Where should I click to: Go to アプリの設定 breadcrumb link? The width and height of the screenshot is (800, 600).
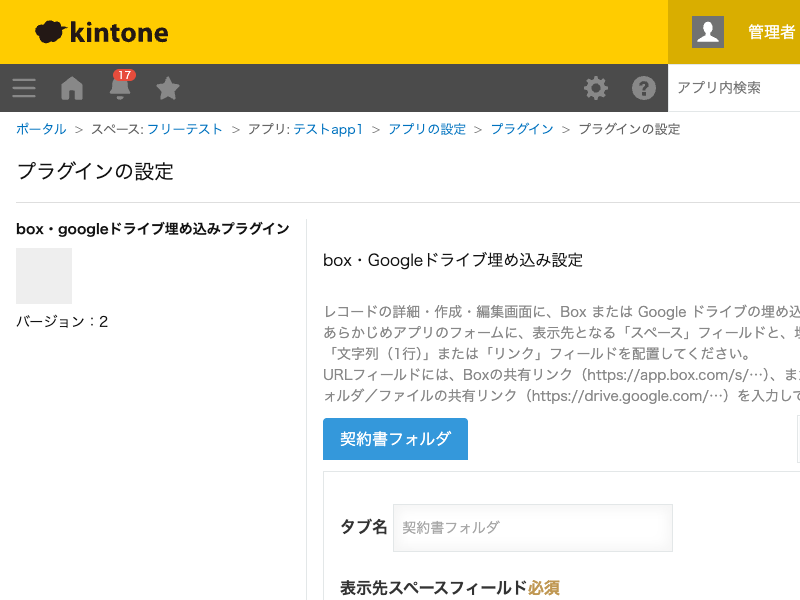click(x=427, y=129)
